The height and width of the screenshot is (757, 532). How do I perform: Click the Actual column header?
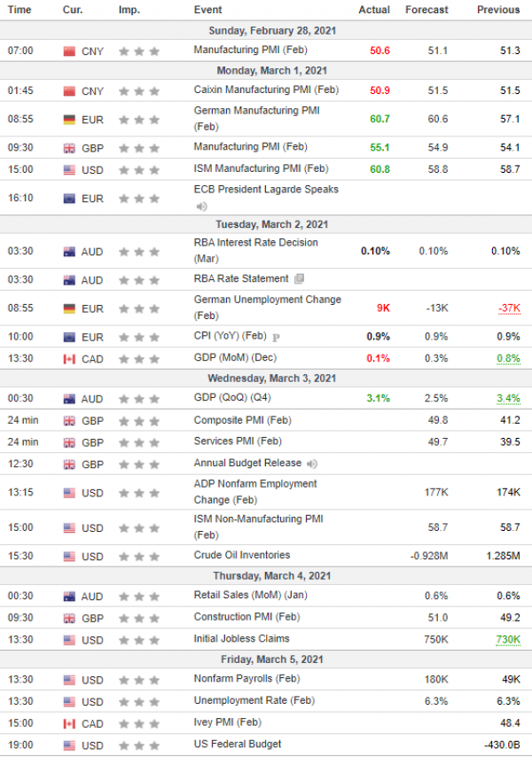click(374, 10)
